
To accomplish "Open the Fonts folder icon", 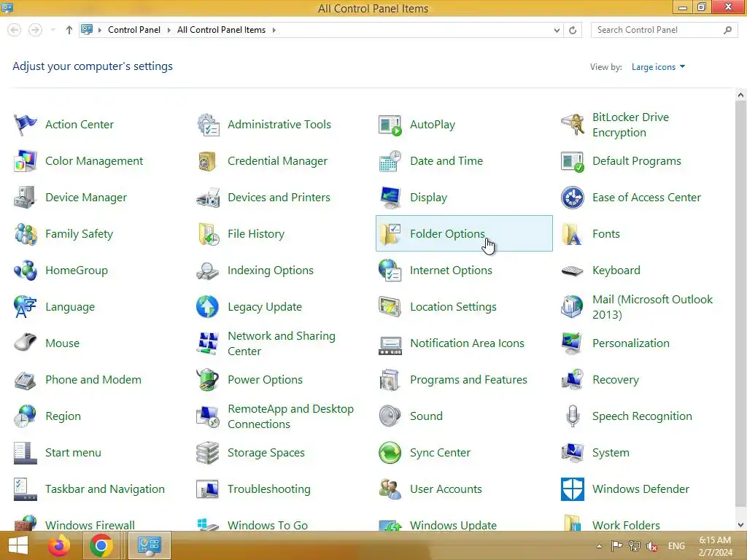I will click(573, 234).
